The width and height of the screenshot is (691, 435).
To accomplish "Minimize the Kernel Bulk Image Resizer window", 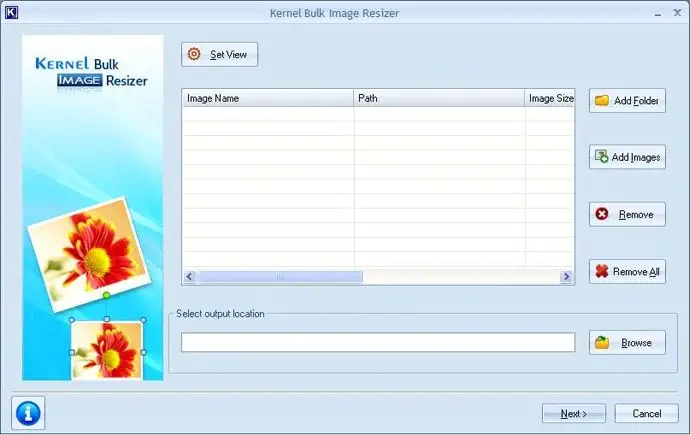I will [x=658, y=13].
